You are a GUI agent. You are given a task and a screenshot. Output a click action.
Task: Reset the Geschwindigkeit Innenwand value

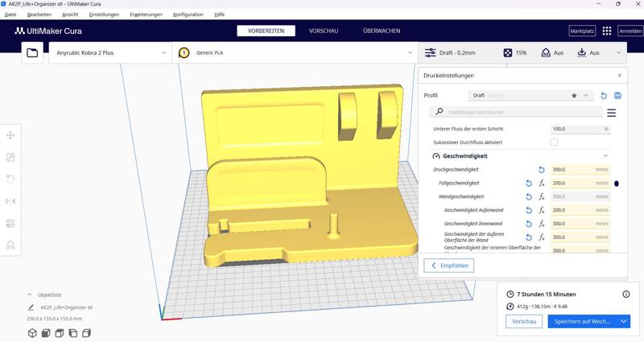coord(529,224)
